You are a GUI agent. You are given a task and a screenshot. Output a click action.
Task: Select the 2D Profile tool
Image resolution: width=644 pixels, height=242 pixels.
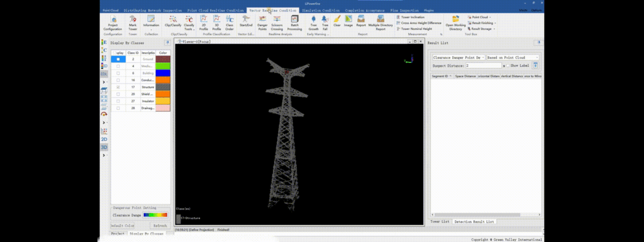pos(204,22)
